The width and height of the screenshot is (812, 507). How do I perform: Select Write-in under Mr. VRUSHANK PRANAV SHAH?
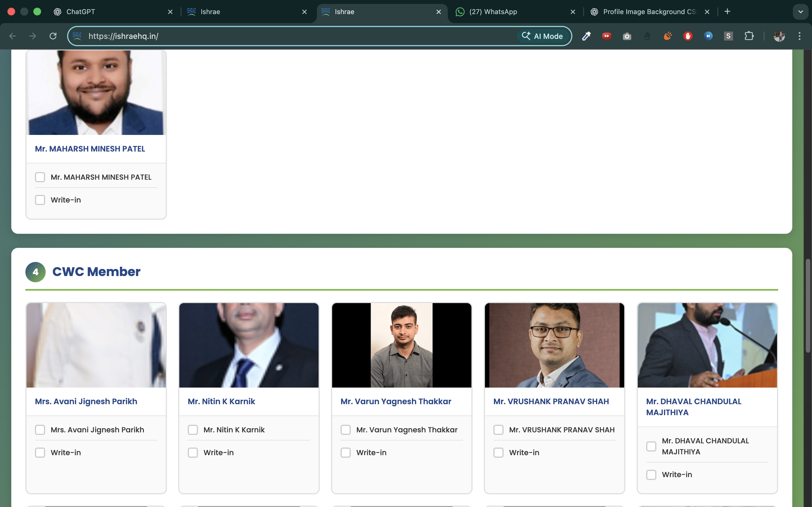(498, 453)
